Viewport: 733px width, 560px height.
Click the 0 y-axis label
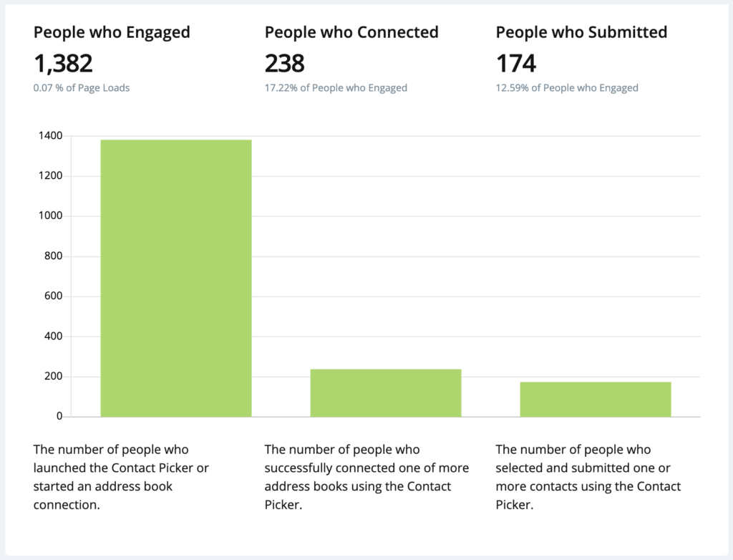pos(59,417)
